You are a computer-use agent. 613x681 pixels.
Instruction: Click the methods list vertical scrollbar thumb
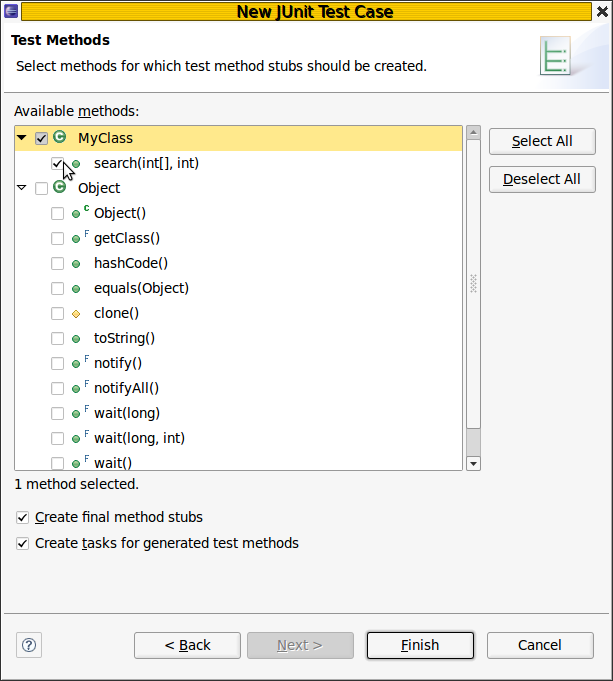click(474, 284)
